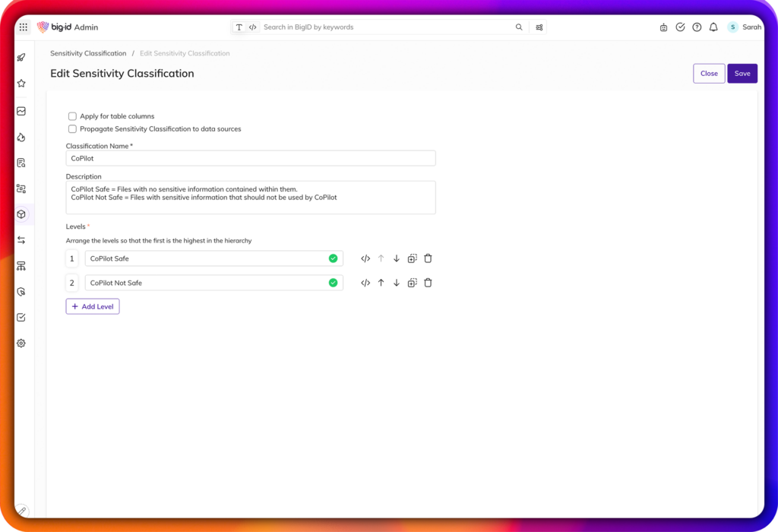
Task: Click Add Level button
Action: pos(93,306)
